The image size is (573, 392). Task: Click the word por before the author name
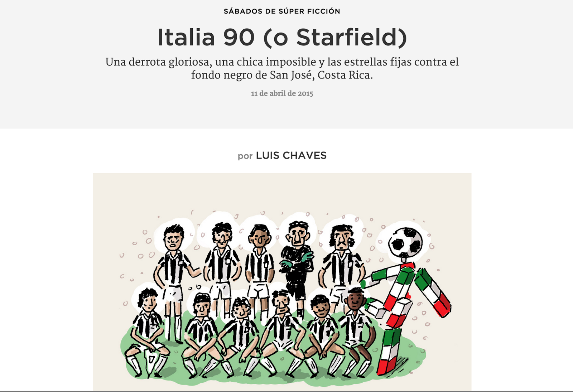245,156
